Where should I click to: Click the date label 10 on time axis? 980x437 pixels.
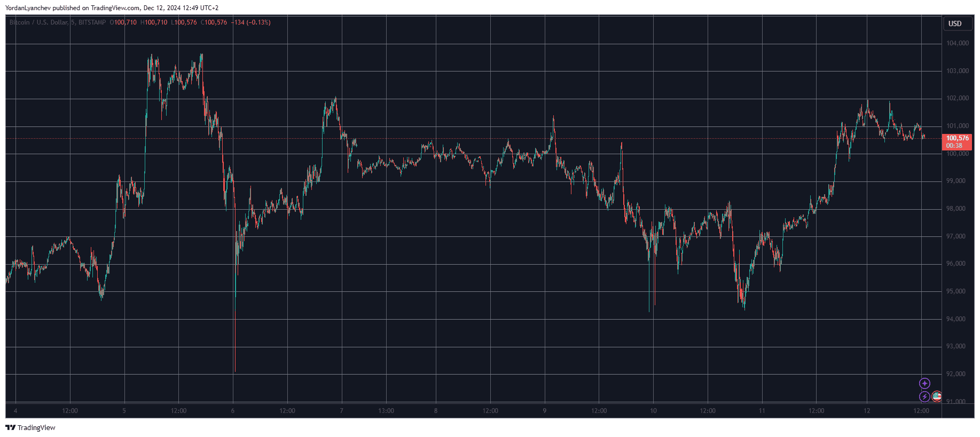653,411
